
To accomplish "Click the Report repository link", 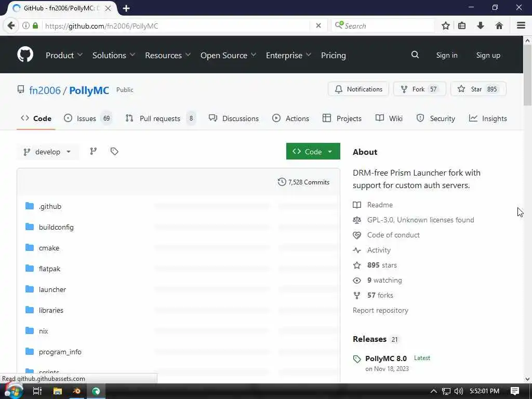I will (380, 311).
